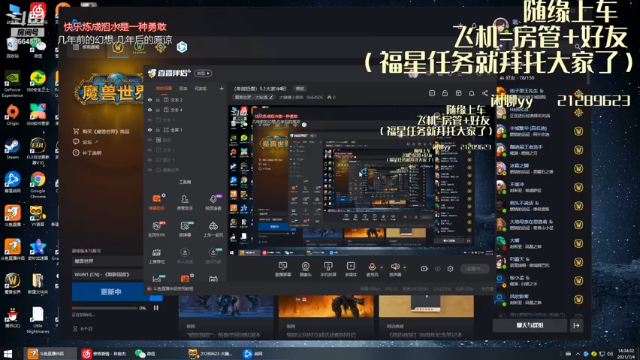This screenshot has height=360, width=640.
Task: Click the 更新中 update button
Action: [111, 292]
